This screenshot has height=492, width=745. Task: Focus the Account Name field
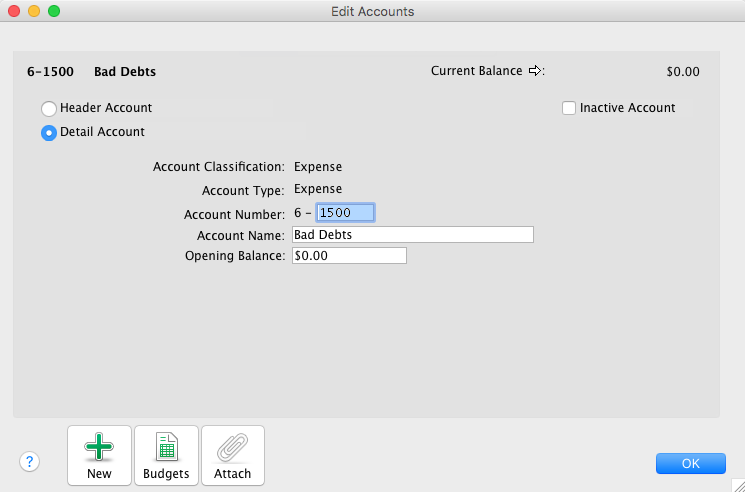412,235
